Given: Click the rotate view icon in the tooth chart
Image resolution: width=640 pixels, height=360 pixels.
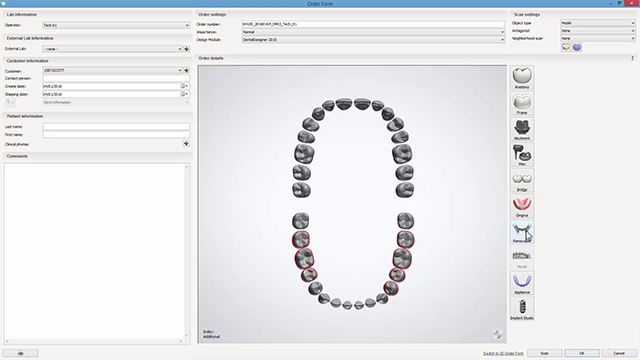Looking at the screenshot, I should 498,335.
